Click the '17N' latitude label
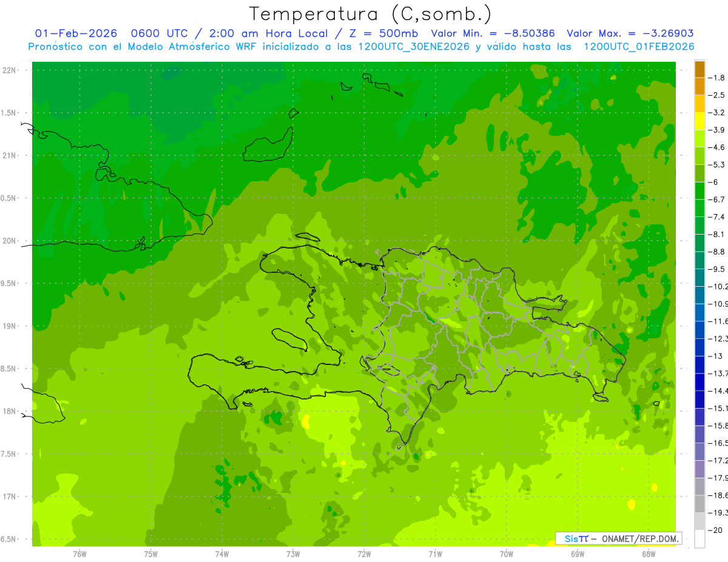The height and width of the screenshot is (562, 728). tap(9, 497)
